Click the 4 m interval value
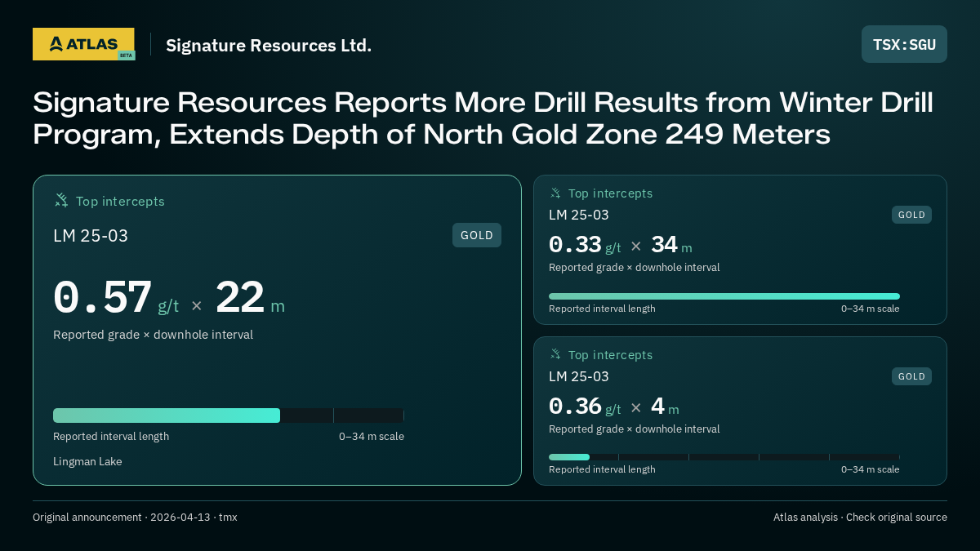Viewport: 980px width, 551px height. tap(665, 407)
